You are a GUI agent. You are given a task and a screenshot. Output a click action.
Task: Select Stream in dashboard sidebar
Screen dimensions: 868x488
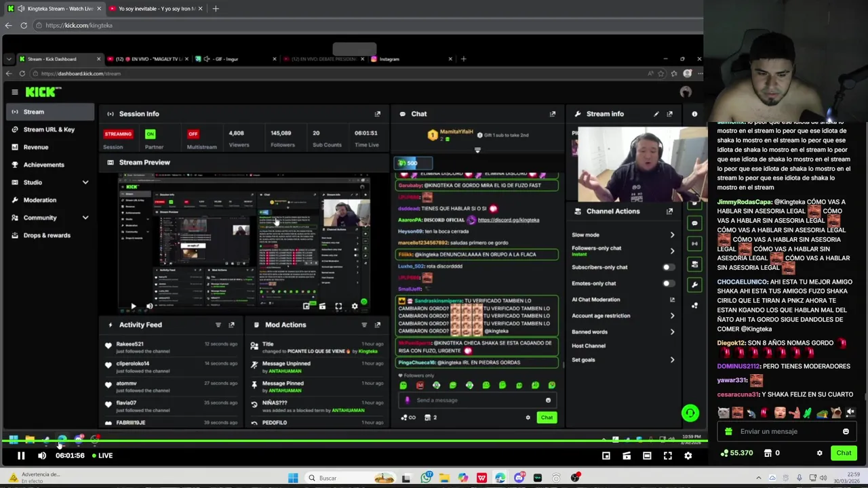click(x=50, y=112)
